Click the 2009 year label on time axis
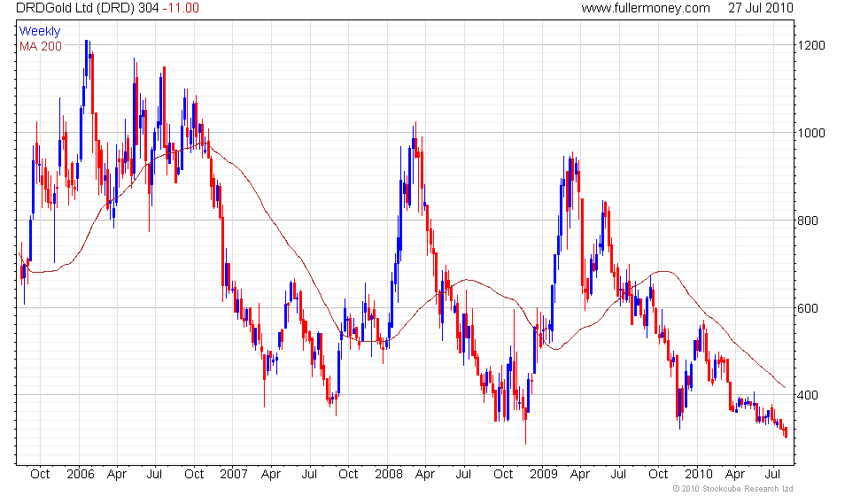This screenshot has height=496, width=868. click(544, 475)
